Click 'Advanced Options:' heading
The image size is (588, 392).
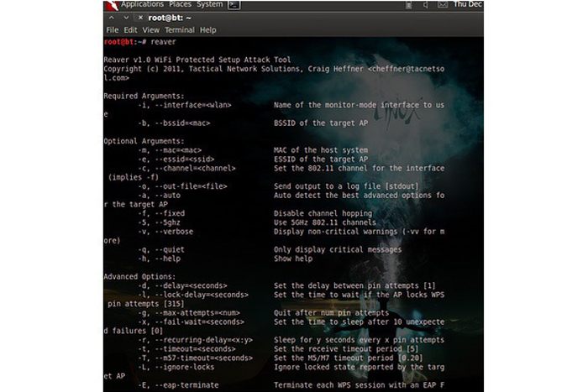pos(140,276)
